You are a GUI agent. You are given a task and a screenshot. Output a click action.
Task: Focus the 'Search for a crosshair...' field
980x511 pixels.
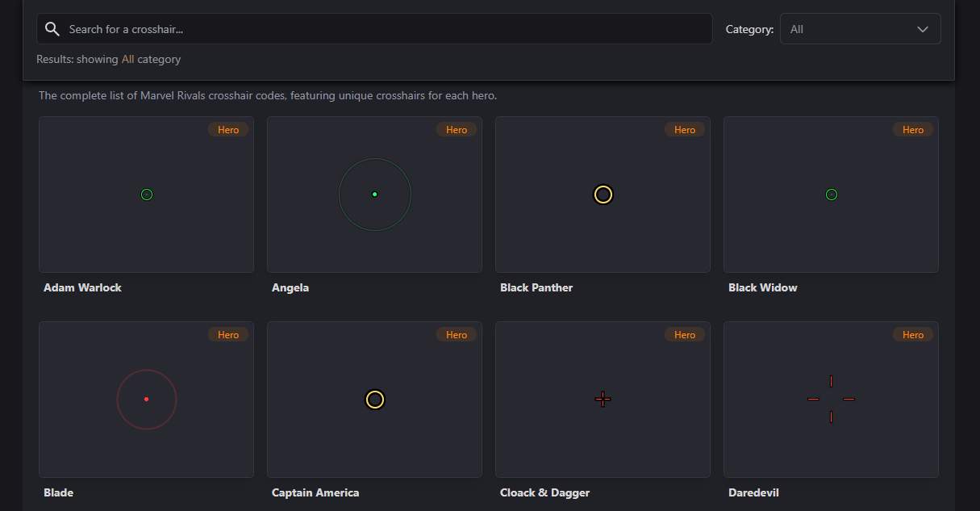click(374, 29)
